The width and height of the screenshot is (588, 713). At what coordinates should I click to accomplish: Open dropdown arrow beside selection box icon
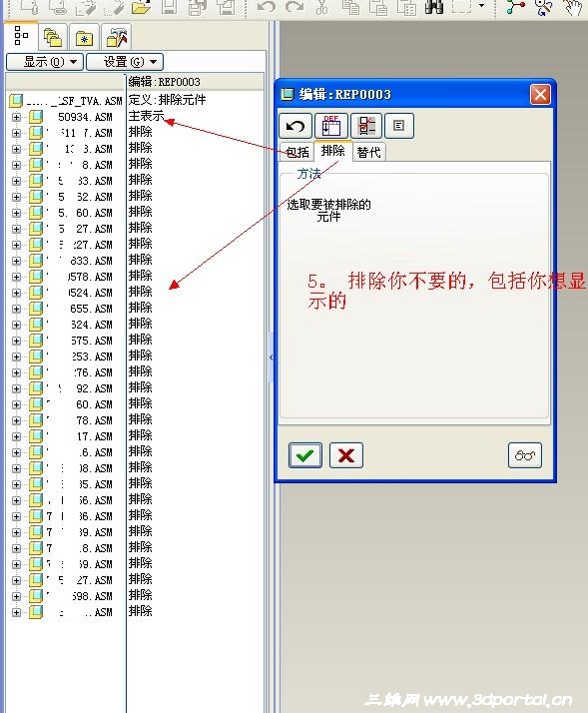tap(481, 6)
